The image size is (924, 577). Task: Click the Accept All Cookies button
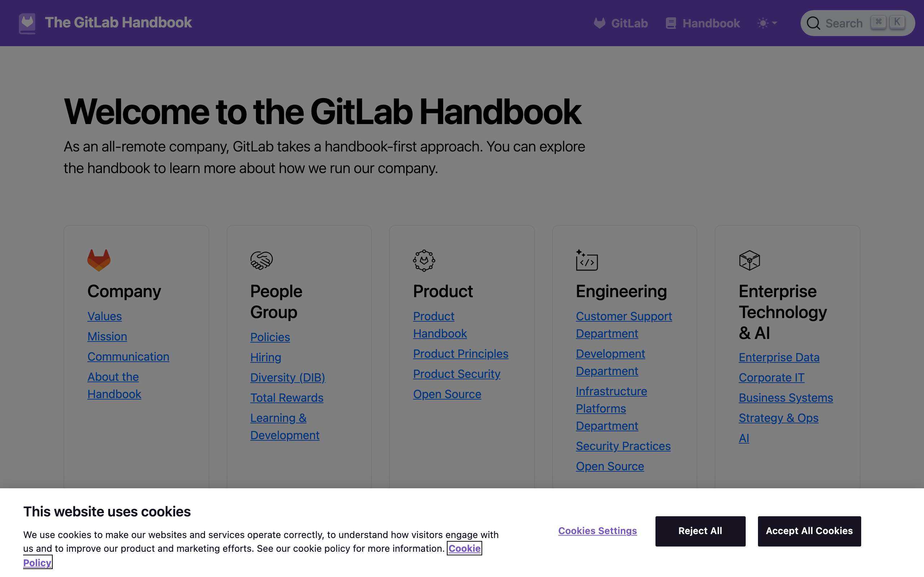click(x=809, y=531)
